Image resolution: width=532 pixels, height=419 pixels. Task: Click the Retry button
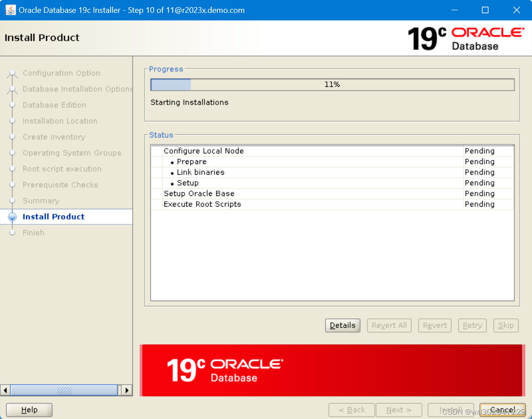[472, 325]
